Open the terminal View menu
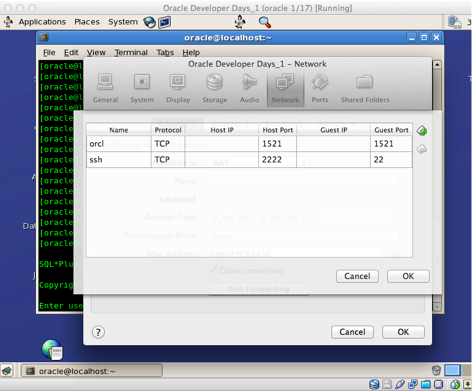The height and width of the screenshot is (391, 472). click(x=96, y=53)
